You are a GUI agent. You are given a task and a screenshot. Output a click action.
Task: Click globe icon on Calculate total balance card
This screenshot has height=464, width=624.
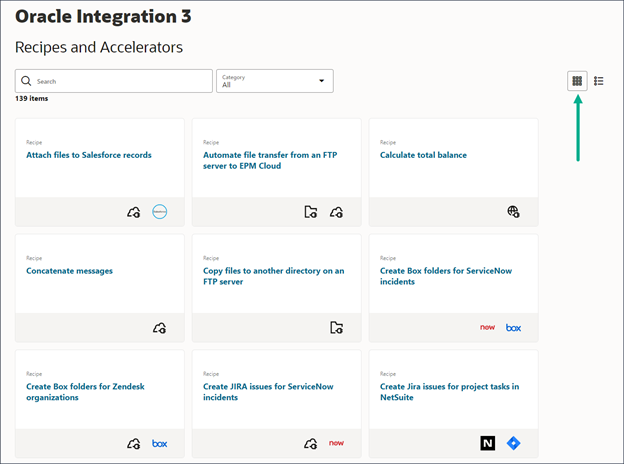(513, 212)
